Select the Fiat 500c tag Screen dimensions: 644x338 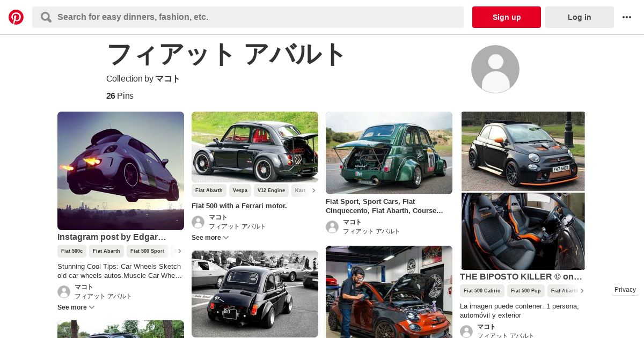72,251
